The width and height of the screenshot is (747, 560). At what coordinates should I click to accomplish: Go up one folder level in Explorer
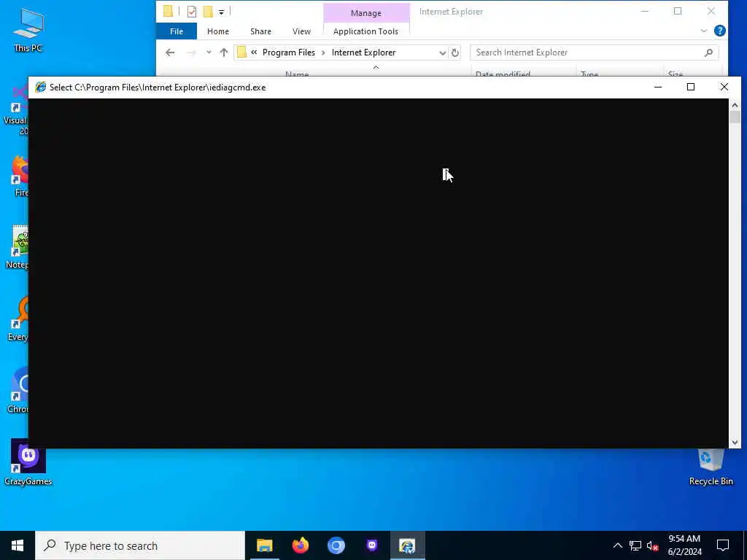[224, 52]
